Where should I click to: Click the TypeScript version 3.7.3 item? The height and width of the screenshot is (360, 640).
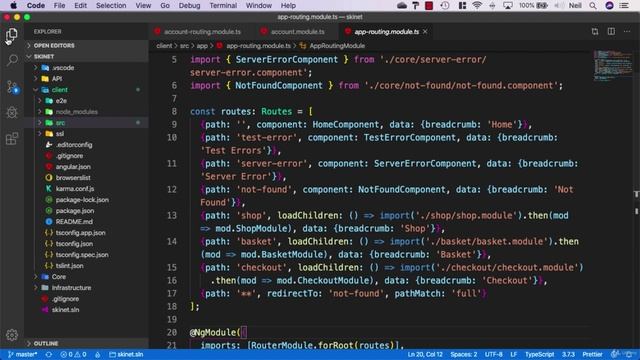[x=568, y=354]
